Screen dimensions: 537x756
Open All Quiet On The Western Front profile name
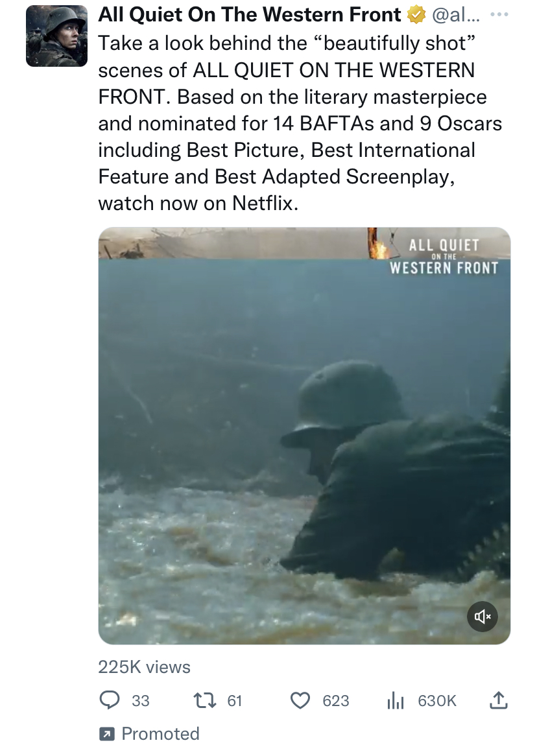[x=250, y=15]
